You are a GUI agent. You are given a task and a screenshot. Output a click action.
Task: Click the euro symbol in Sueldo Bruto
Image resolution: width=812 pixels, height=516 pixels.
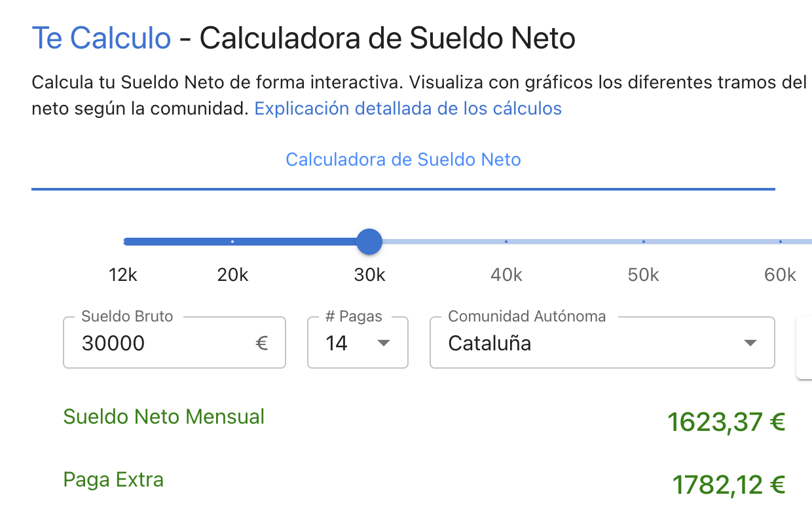pyautogui.click(x=262, y=342)
